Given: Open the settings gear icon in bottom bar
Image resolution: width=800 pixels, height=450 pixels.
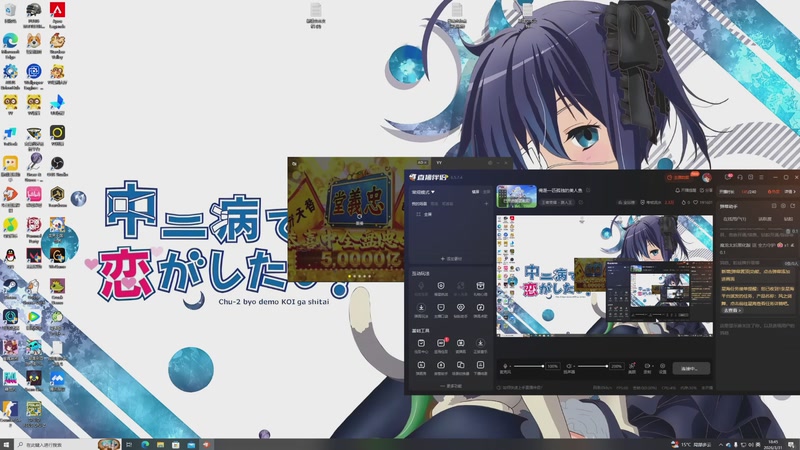Looking at the screenshot, I should tap(663, 366).
